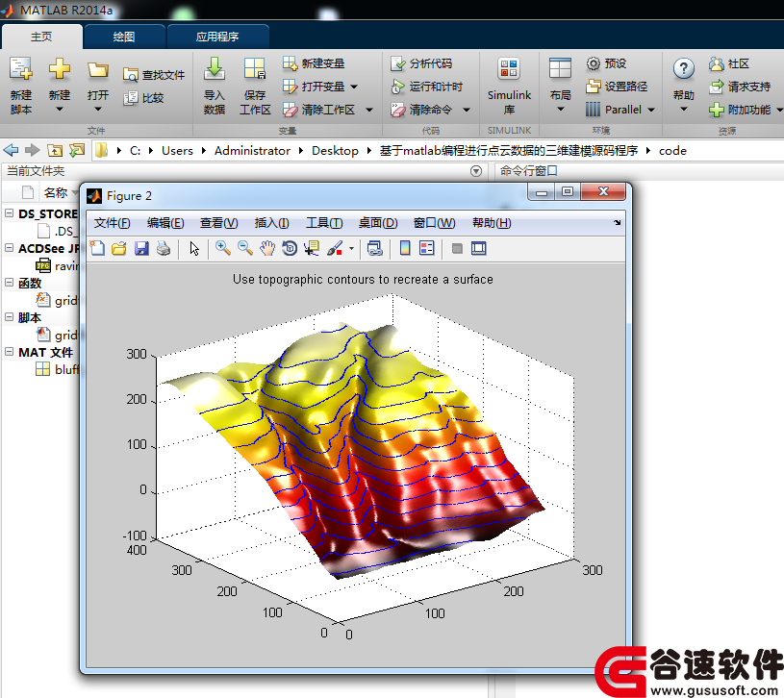This screenshot has width=784, height=698.
Task: Click Find Files (查找文件)
Action: pyautogui.click(x=154, y=75)
